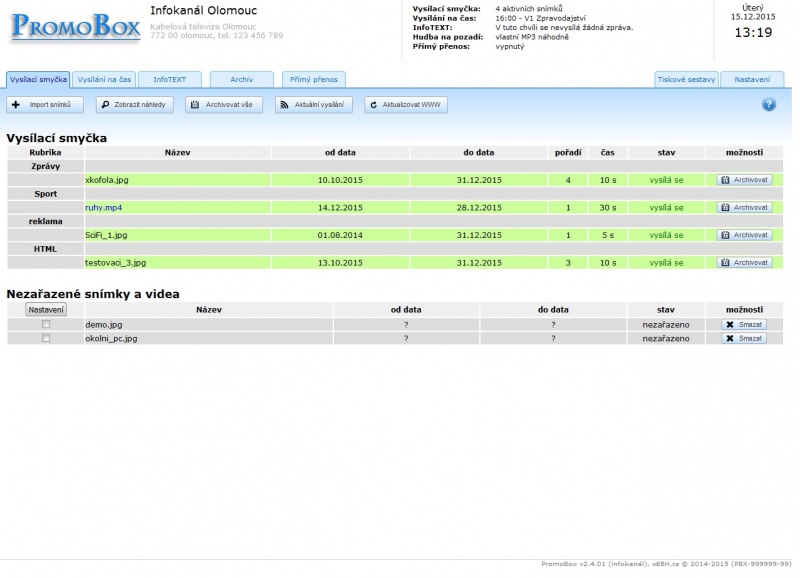Select the testovaci_3.jpg file name
Image resolution: width=800 pixels, height=578 pixels.
(x=115, y=263)
